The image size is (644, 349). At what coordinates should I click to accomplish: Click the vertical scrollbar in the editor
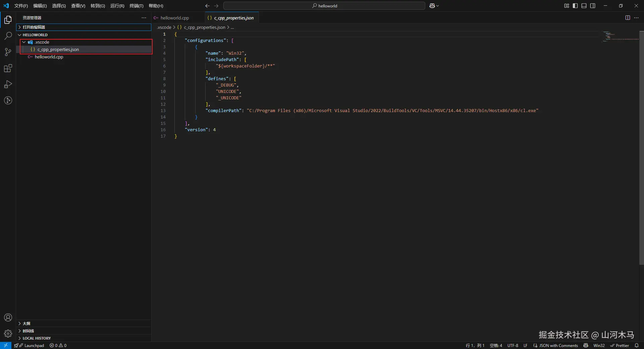[641, 148]
